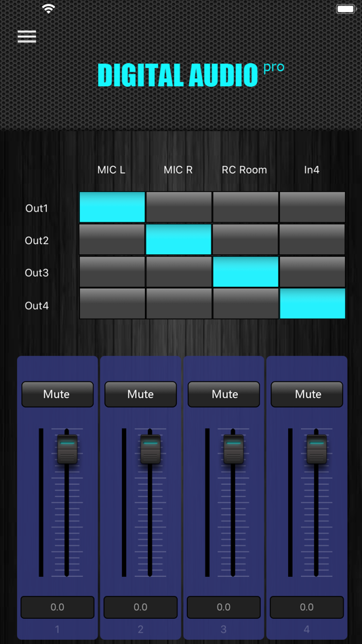The image size is (362, 644).
Task: Mute channel 1
Action: 58,395
